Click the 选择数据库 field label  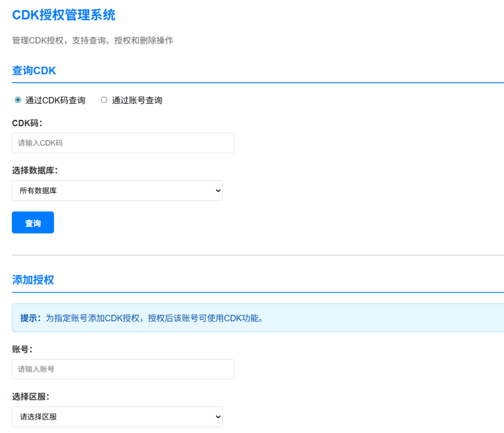point(35,170)
